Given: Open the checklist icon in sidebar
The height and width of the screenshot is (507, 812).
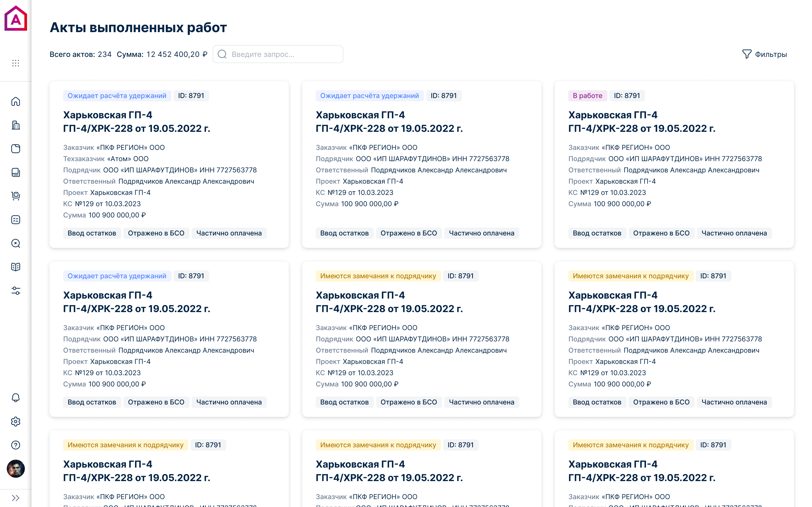Looking at the screenshot, I should 16,220.
